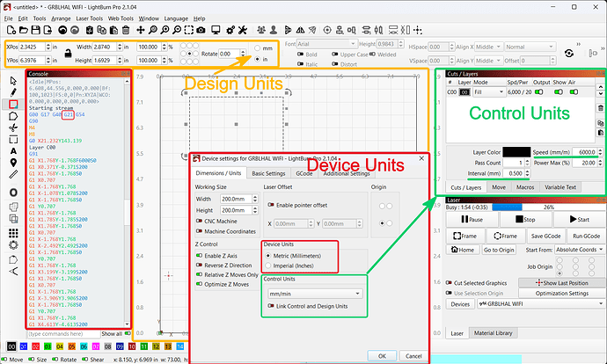Select the Position Laser marker tool
Screen dimensions: 607x364
13,163
